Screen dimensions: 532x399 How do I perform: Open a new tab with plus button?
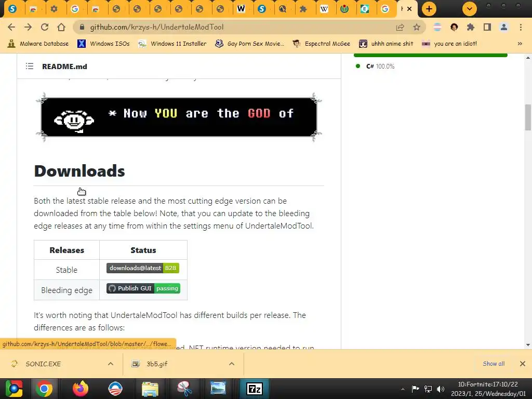[429, 9]
